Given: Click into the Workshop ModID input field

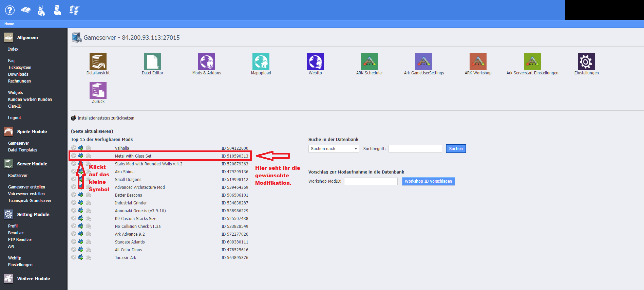Looking at the screenshot, I should point(371,181).
